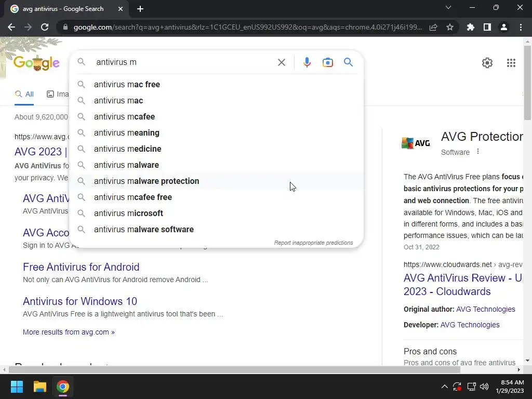Select suggestion 'antivirus mcafee free'

(216, 197)
